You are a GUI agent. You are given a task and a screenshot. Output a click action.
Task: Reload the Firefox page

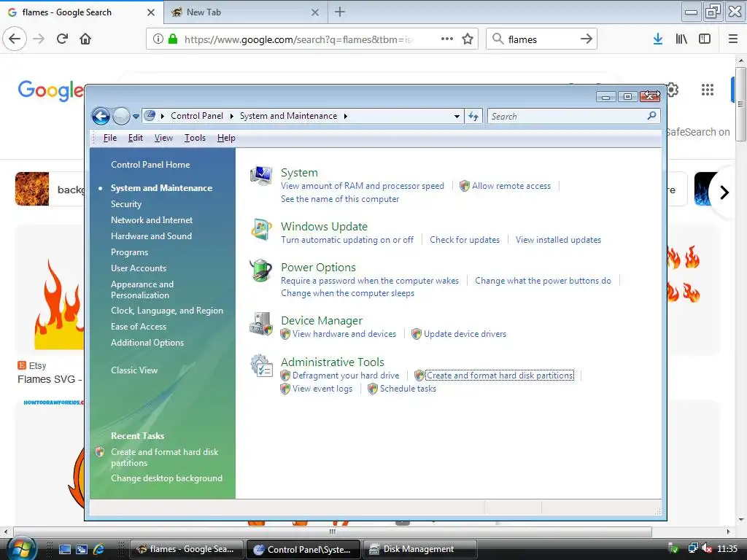tap(62, 39)
